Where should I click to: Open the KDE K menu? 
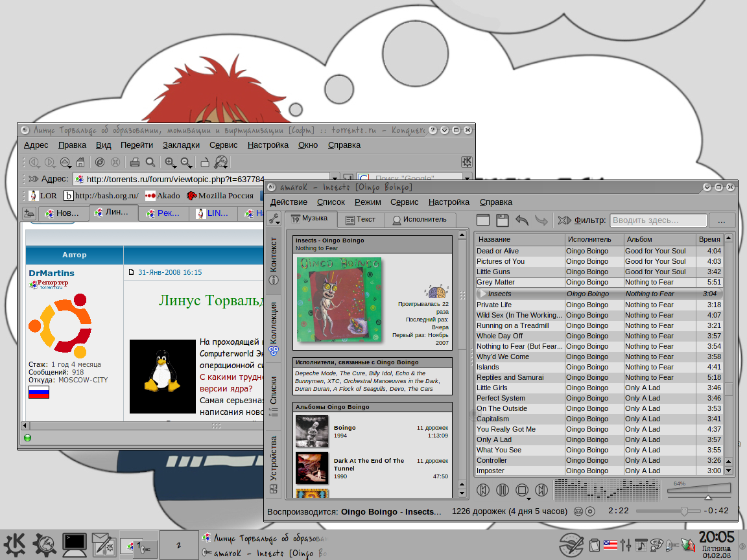14,545
